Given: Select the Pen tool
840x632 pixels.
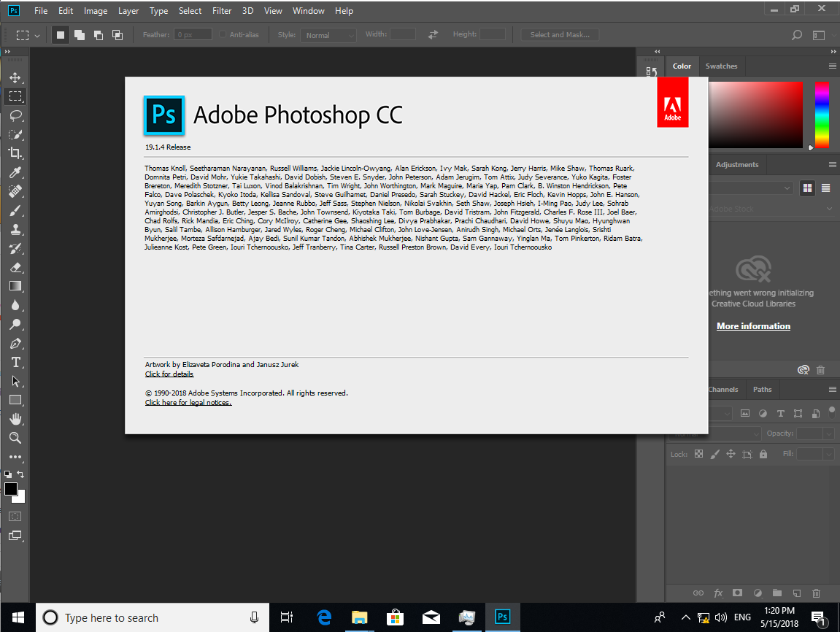Looking at the screenshot, I should pyautogui.click(x=15, y=343).
